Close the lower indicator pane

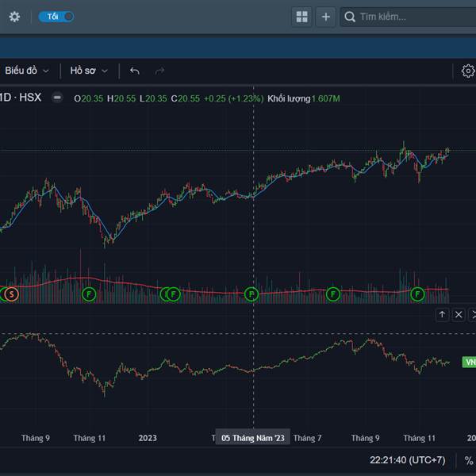click(x=459, y=314)
